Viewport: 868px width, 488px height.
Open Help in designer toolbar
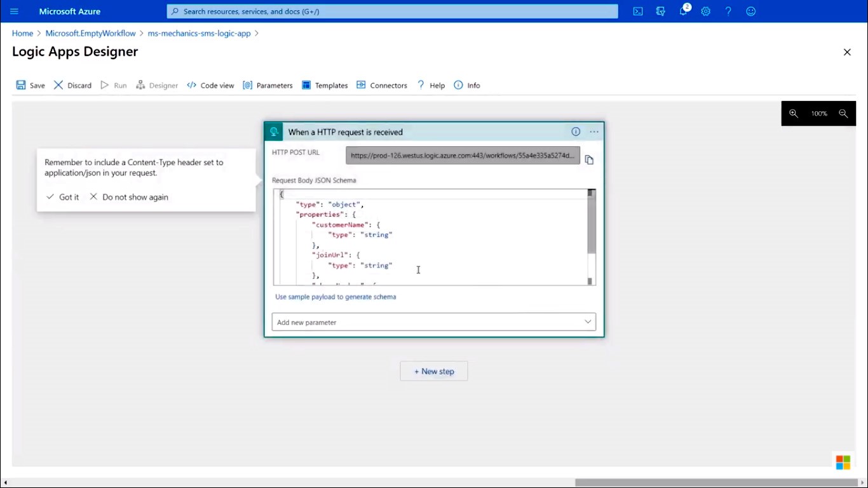[431, 85]
